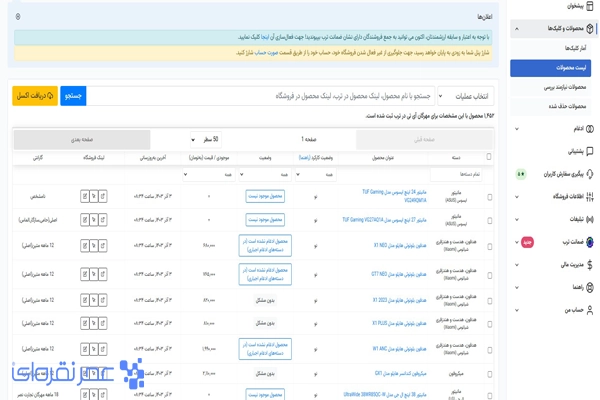Image resolution: width=600 pixels, height=400 pixels.
Task: Click the edit icon in the VG27AQ1A row
Action: (x=85, y=220)
